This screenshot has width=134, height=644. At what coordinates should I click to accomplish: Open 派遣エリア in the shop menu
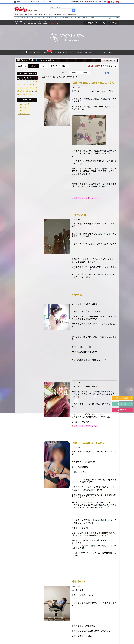coord(88,52)
